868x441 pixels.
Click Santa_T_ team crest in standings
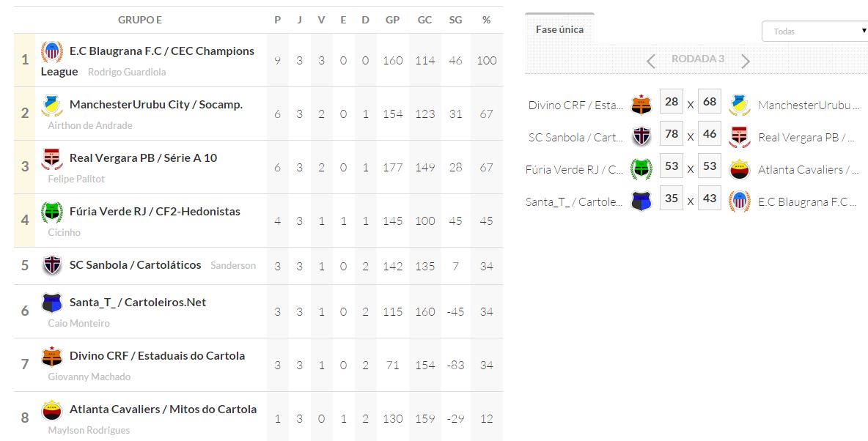point(52,303)
